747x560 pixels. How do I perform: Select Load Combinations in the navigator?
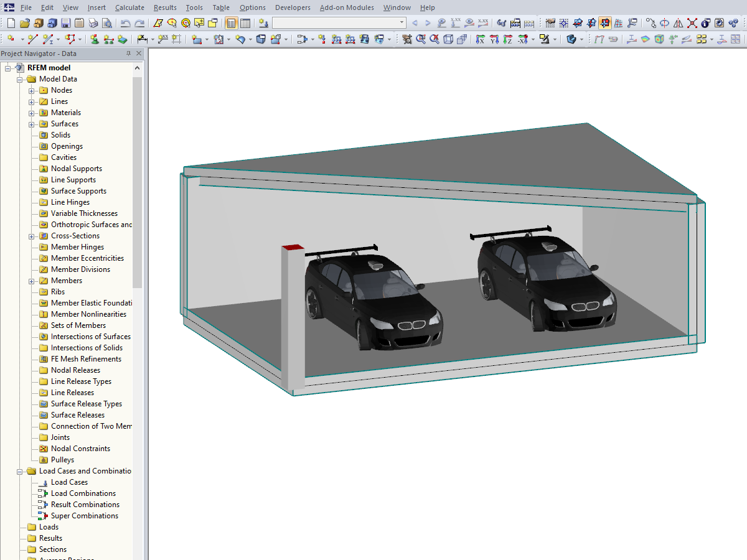click(83, 493)
